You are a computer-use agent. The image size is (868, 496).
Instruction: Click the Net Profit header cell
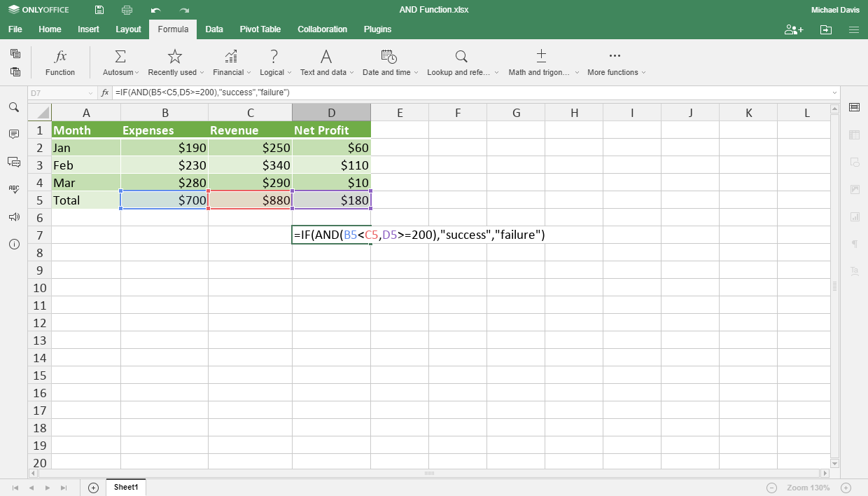click(x=331, y=130)
